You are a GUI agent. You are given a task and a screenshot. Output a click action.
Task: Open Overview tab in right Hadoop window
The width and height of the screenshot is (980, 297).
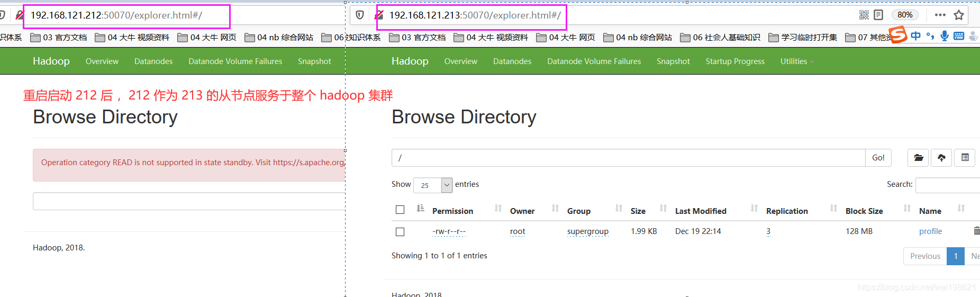pyautogui.click(x=461, y=61)
